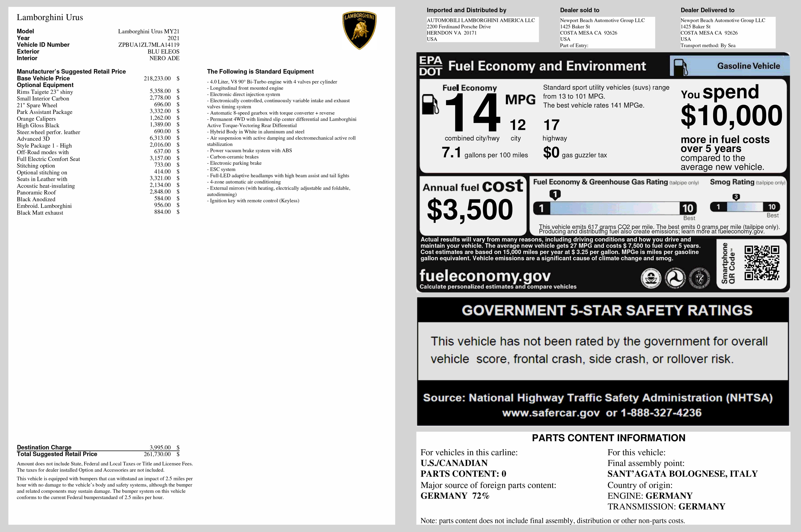Expand the Parts Content Information section
The width and height of the screenshot is (801, 532).
pos(608,438)
